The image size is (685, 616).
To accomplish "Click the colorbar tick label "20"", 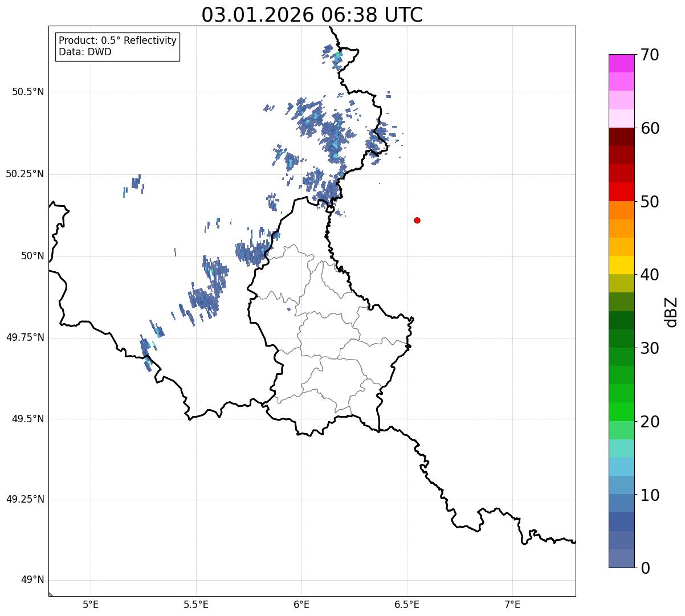I will point(649,422).
